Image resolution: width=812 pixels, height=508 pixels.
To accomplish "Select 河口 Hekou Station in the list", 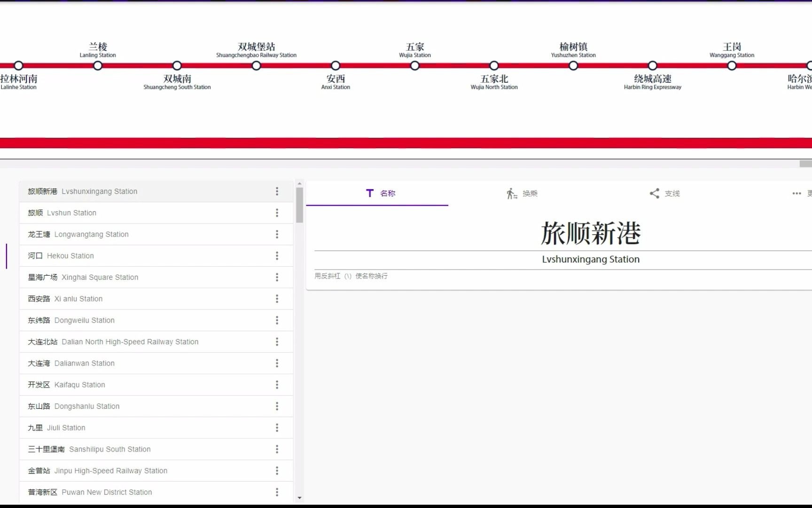I will [156, 256].
